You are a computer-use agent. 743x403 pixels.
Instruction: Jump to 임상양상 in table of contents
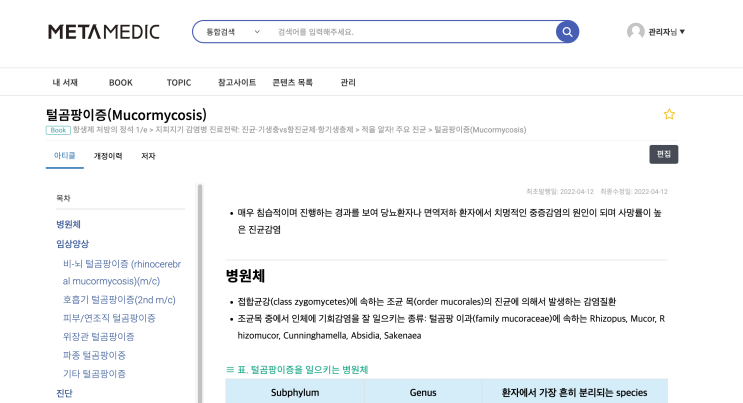coord(72,244)
